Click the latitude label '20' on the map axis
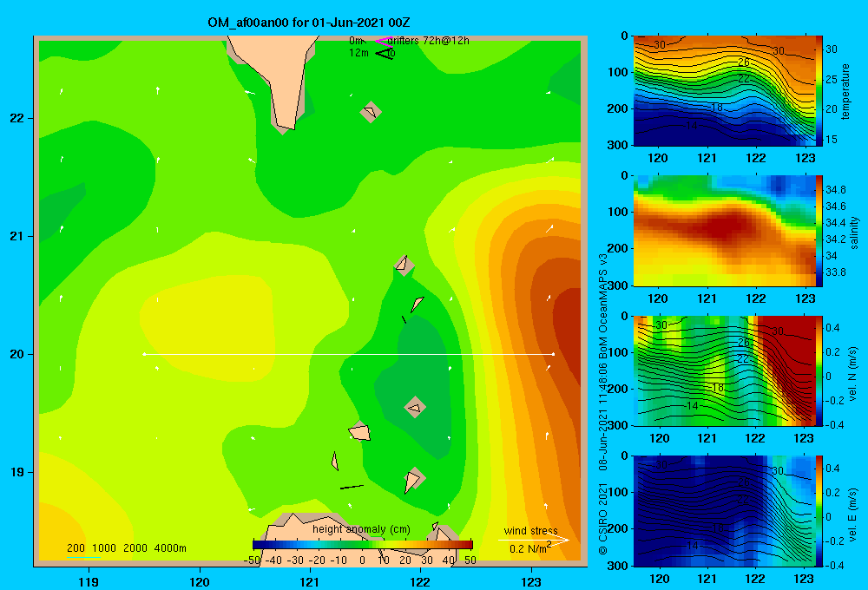 click(16, 354)
